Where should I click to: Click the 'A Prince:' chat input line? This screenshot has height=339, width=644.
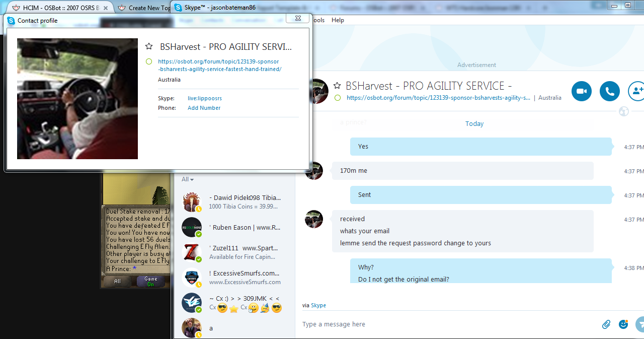tap(121, 269)
